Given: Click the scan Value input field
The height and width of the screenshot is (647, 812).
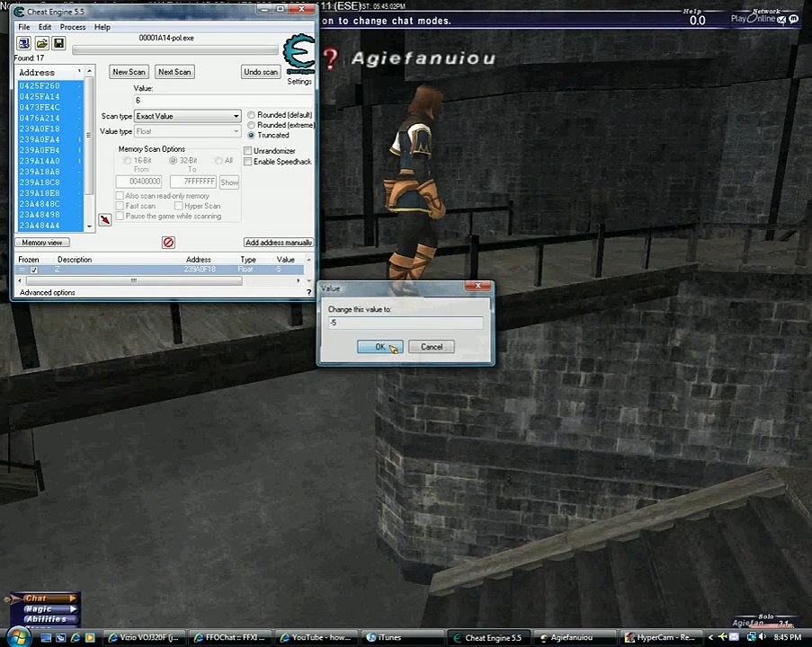Looking at the screenshot, I should coord(224,101).
